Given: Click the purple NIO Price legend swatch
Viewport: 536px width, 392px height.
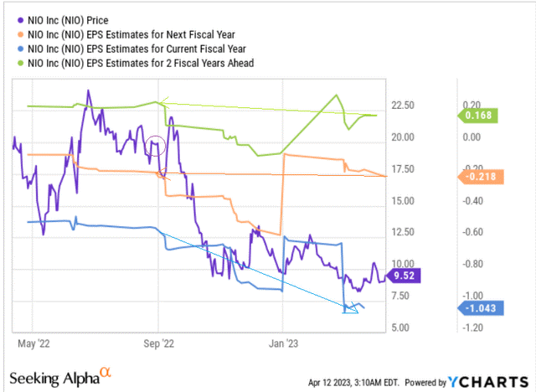Looking at the screenshot, I should pos(18,18).
